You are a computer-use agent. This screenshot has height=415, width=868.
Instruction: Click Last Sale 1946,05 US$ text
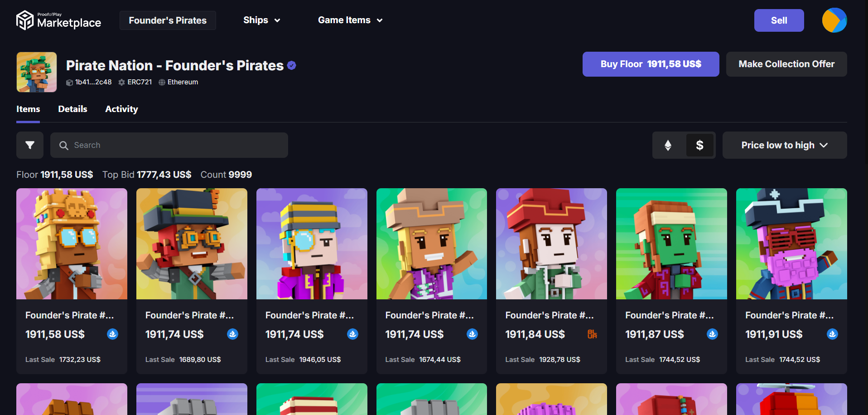tap(303, 360)
